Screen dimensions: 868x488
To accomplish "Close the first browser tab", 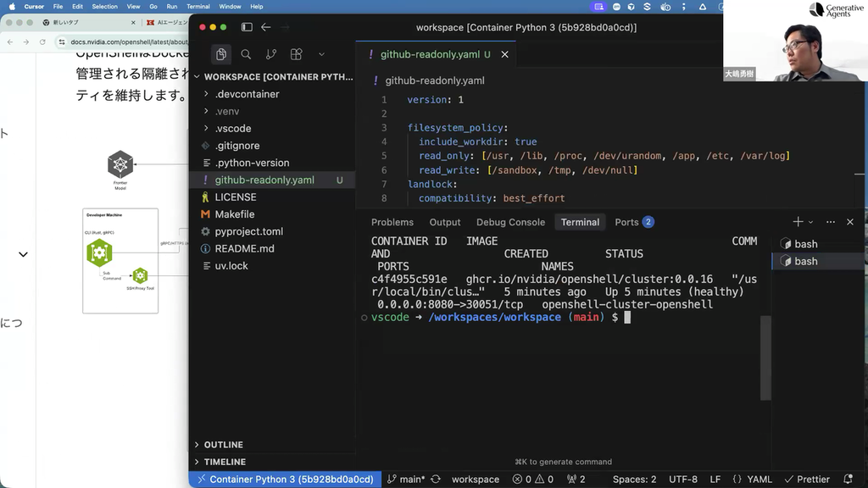I will (133, 23).
